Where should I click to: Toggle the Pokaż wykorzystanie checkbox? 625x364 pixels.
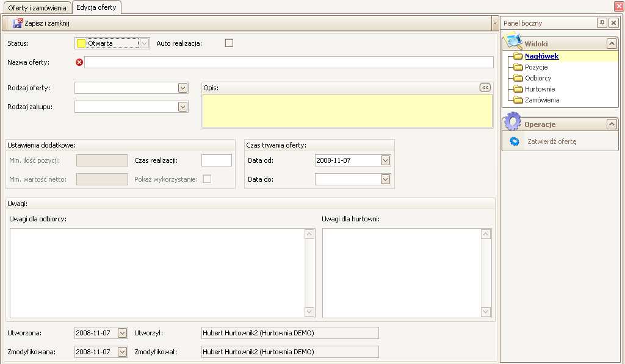click(208, 179)
